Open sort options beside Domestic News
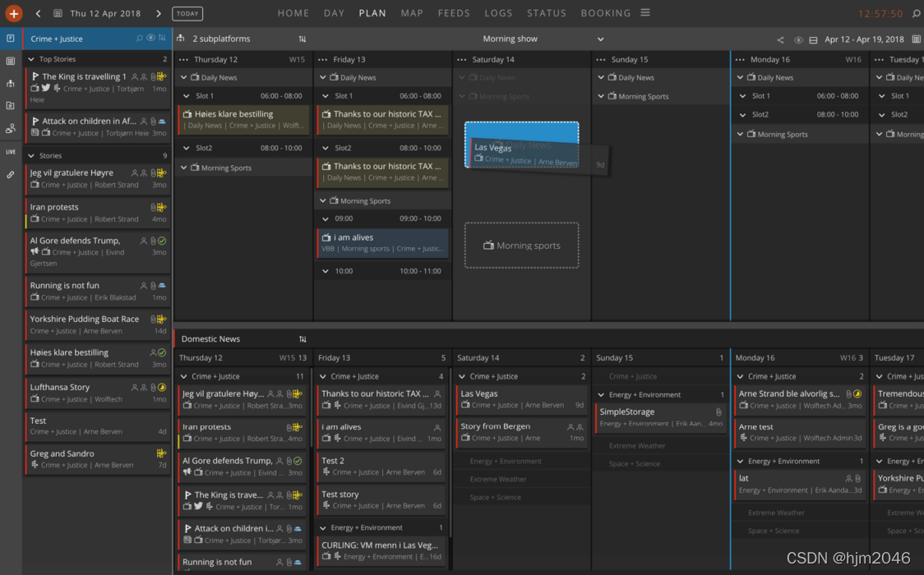The image size is (924, 575). pos(303,339)
